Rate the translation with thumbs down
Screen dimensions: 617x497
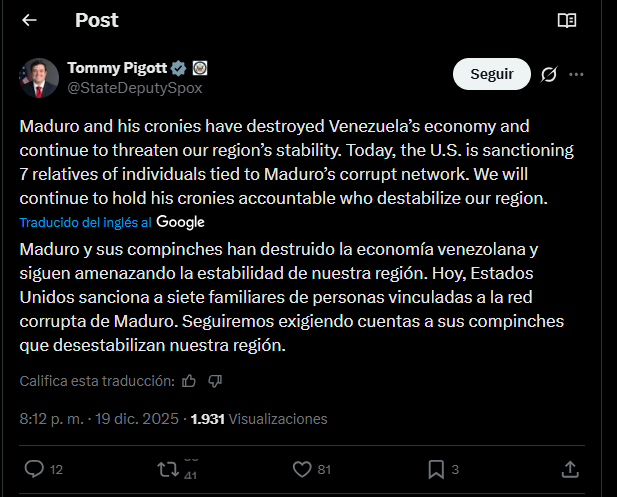click(215, 381)
